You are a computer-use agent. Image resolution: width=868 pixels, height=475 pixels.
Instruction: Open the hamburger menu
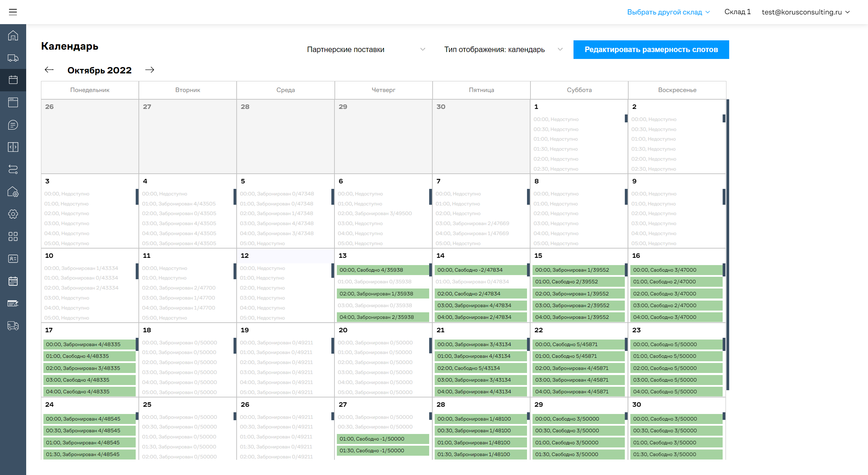tap(13, 12)
